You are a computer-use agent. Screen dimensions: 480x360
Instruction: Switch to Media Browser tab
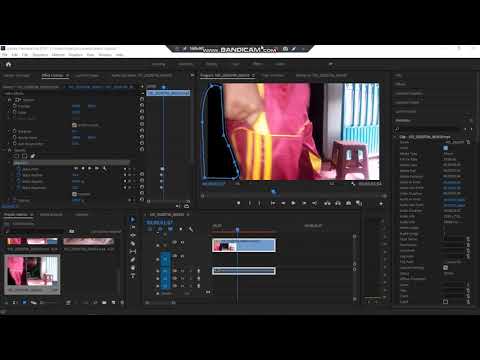pyautogui.click(x=51, y=215)
